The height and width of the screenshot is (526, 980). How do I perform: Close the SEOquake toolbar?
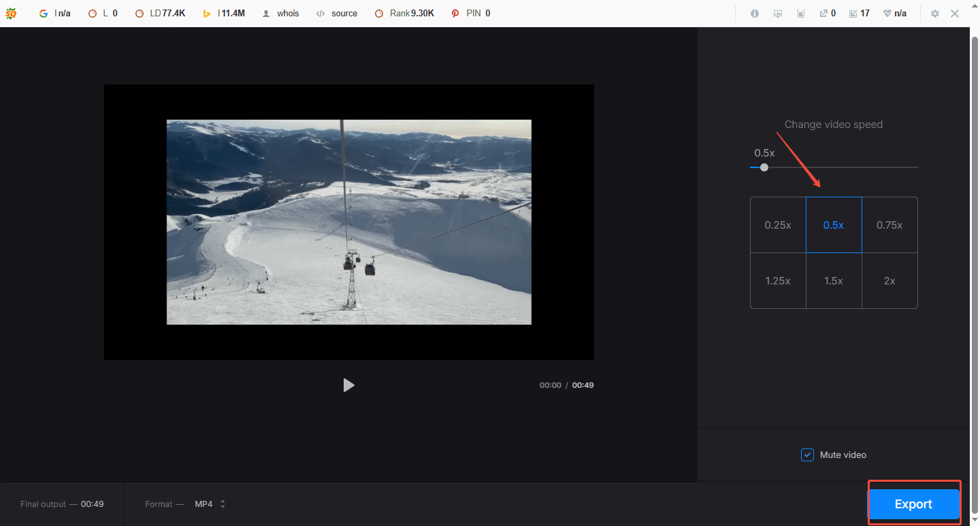point(955,14)
